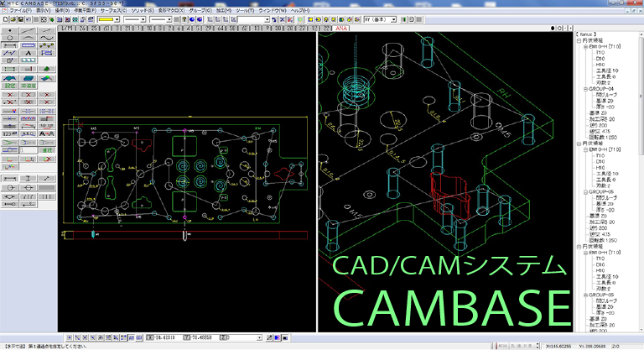Viewport: 644px width, 350px height.
Task: Choose the arc drawing tool
Action: 29,38
